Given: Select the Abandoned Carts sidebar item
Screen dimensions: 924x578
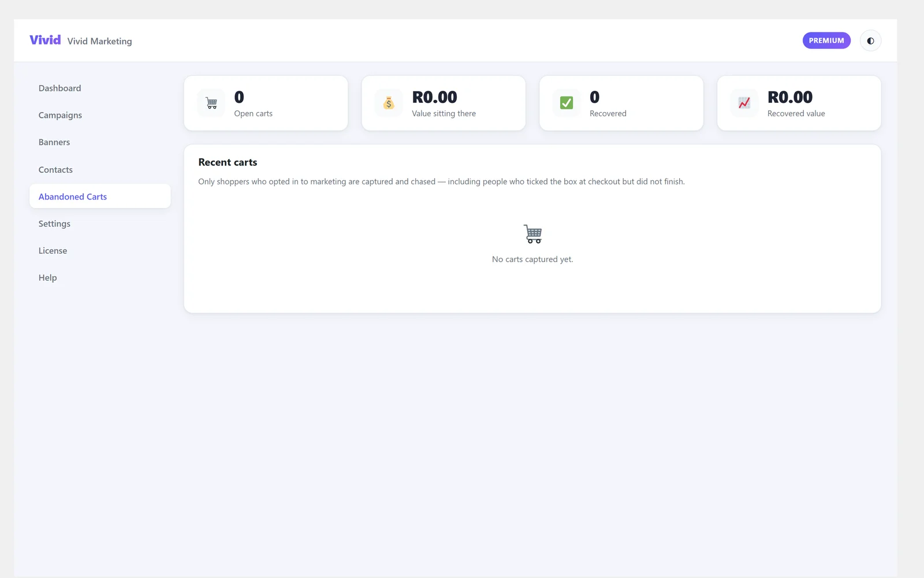Looking at the screenshot, I should tap(100, 197).
